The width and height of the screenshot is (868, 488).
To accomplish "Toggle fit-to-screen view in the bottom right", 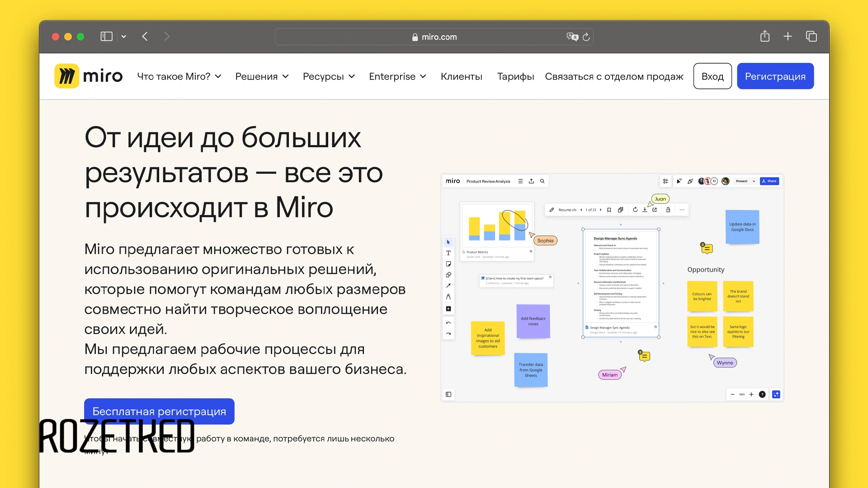I will coord(776,394).
